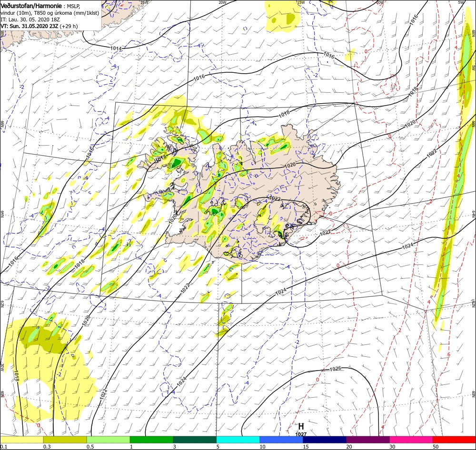This screenshot has width=476, height=450.
Task: Click the '25W' longitude label
Action: (144, 2)
